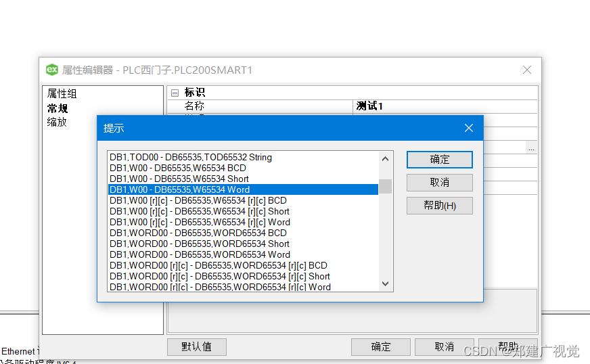Click the green ex application icon in title bar
Image resolution: width=590 pixels, height=364 pixels.
point(52,70)
